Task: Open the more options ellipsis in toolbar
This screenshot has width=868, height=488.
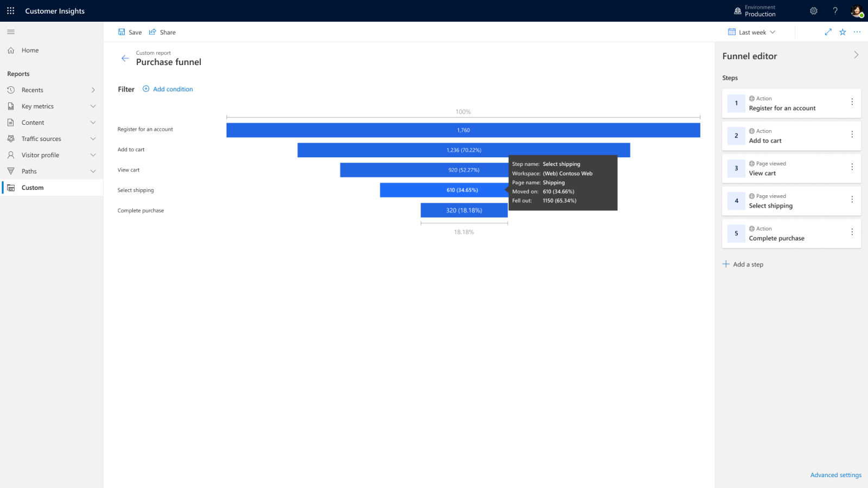Action: (x=857, y=32)
